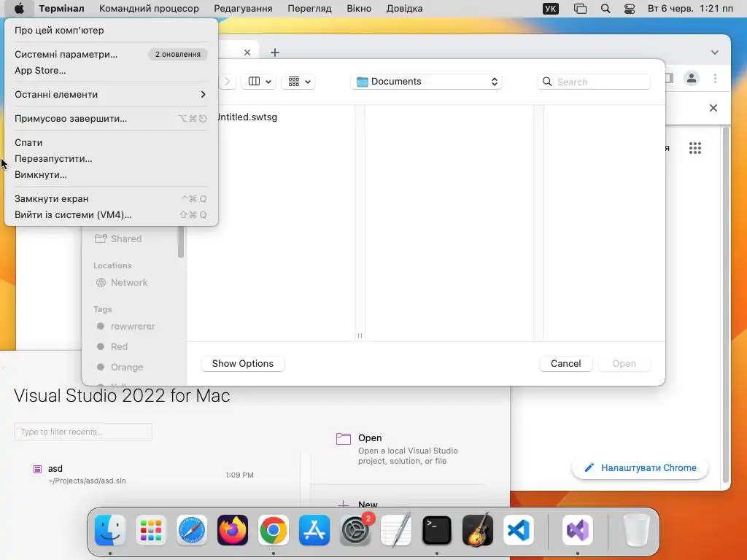747x560 pixels.
Task: Click Open folder icon in Visual Studio
Action: click(x=344, y=438)
